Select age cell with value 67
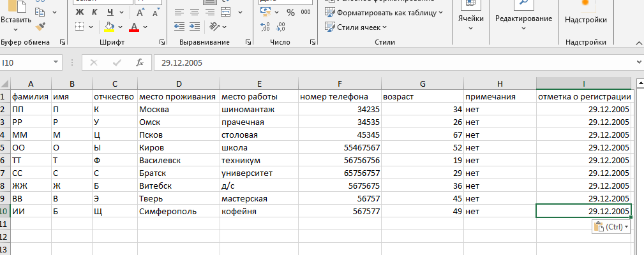This screenshot has width=644, height=255. pos(423,135)
